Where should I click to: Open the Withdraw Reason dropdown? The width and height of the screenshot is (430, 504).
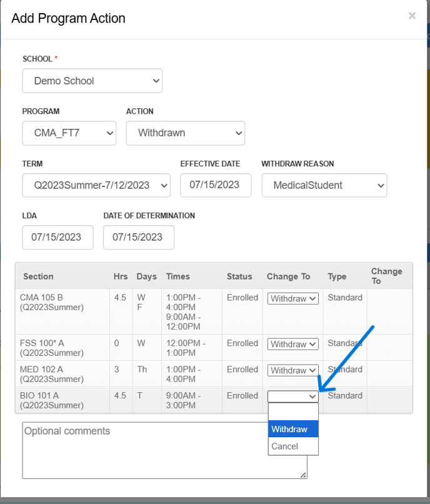point(324,185)
